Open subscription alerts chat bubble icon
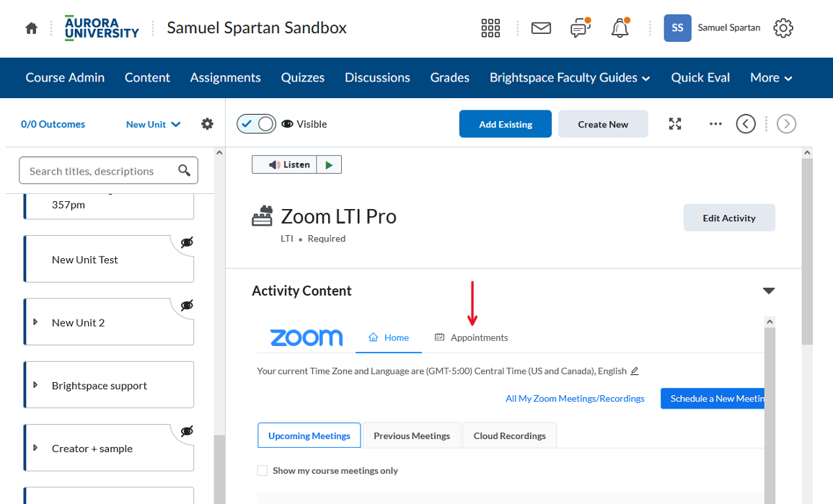This screenshot has height=504, width=833. (x=580, y=28)
